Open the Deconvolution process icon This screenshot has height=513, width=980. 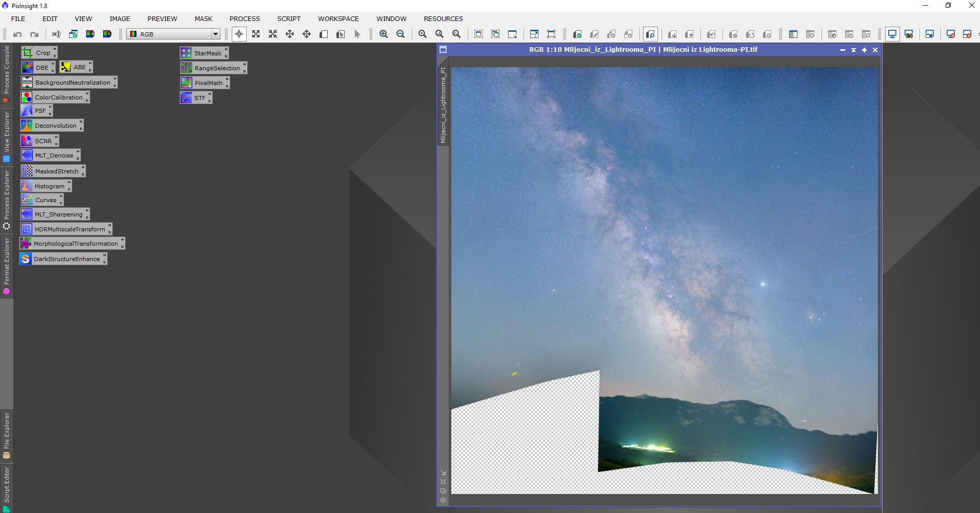[x=51, y=126]
